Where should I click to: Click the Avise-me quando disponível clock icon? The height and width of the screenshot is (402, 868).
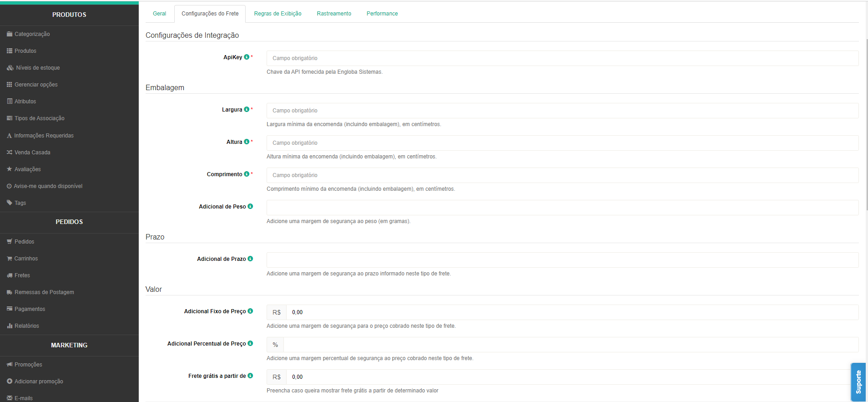click(x=9, y=186)
